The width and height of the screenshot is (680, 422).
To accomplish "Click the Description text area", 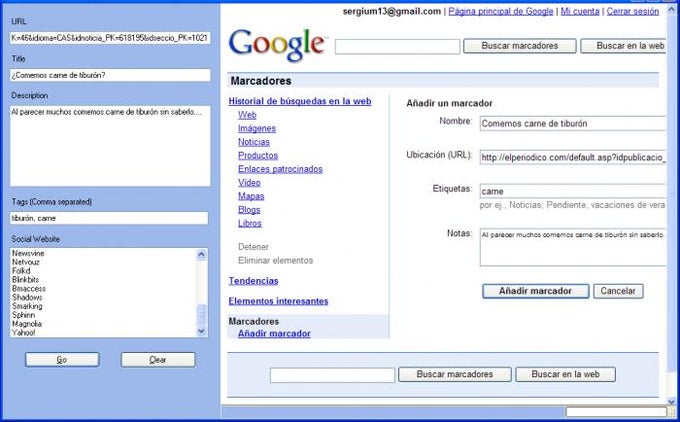I will pyautogui.click(x=110, y=146).
